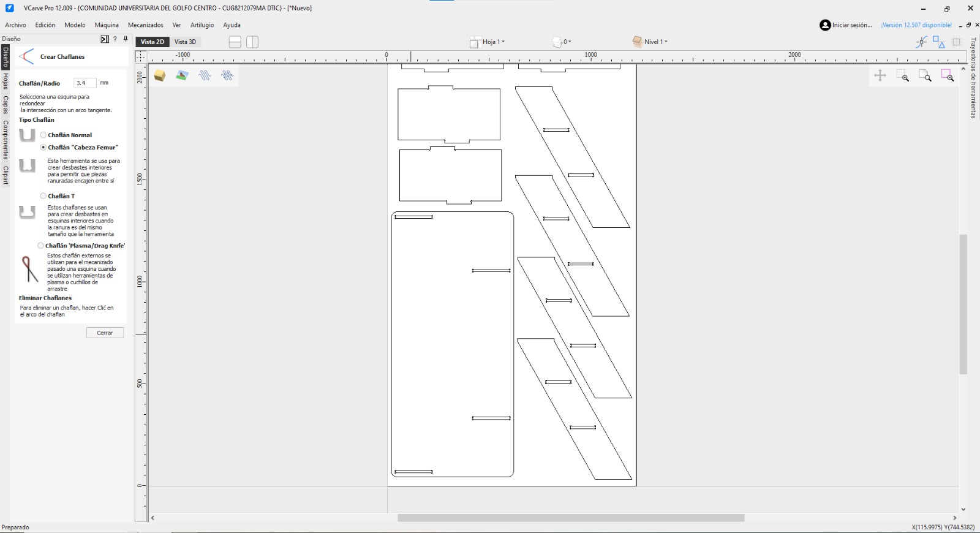Screen dimensions: 980x533
Task: Click the Preparado status text
Action: click(x=15, y=527)
